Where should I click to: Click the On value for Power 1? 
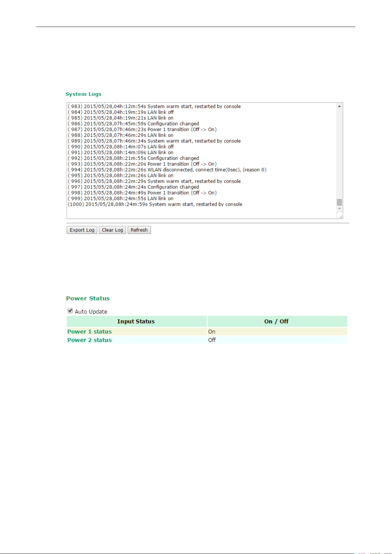click(x=212, y=331)
